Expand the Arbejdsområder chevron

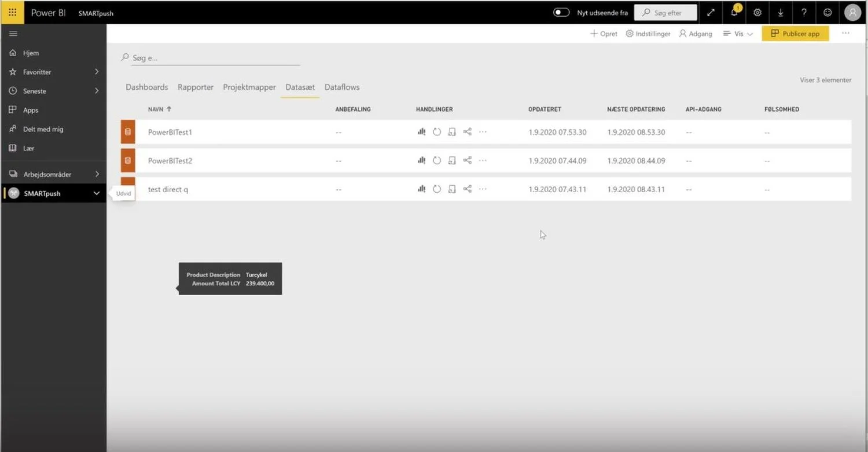pos(97,174)
